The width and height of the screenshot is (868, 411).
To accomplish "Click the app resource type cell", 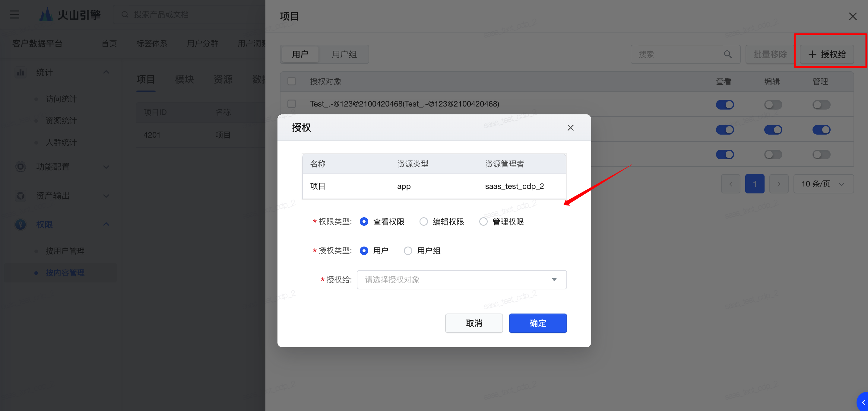I will pos(404,186).
